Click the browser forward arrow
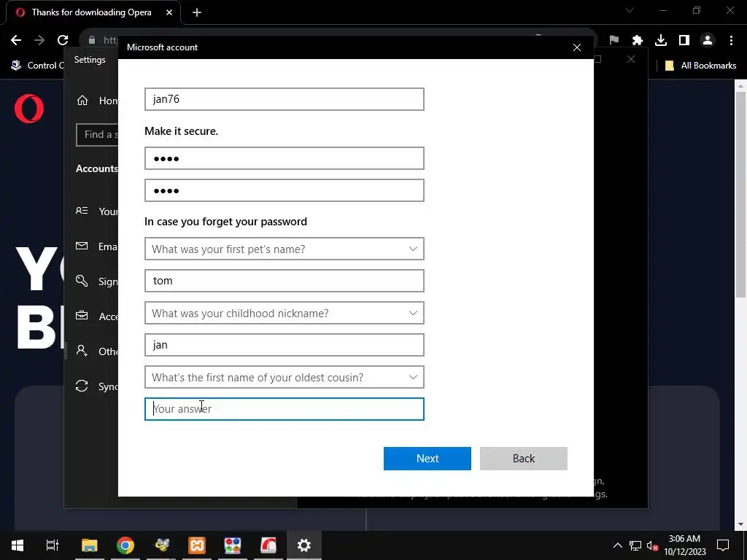The height and width of the screenshot is (560, 747). 39,40
